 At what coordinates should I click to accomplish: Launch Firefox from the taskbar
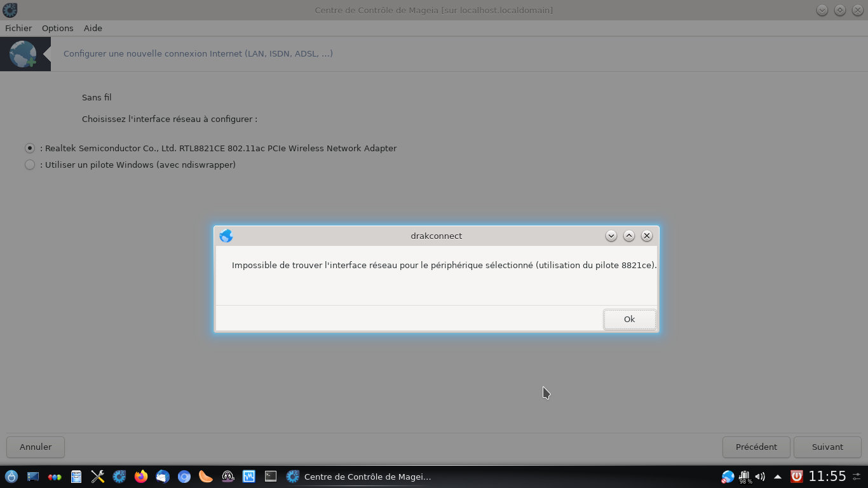coord(141,477)
